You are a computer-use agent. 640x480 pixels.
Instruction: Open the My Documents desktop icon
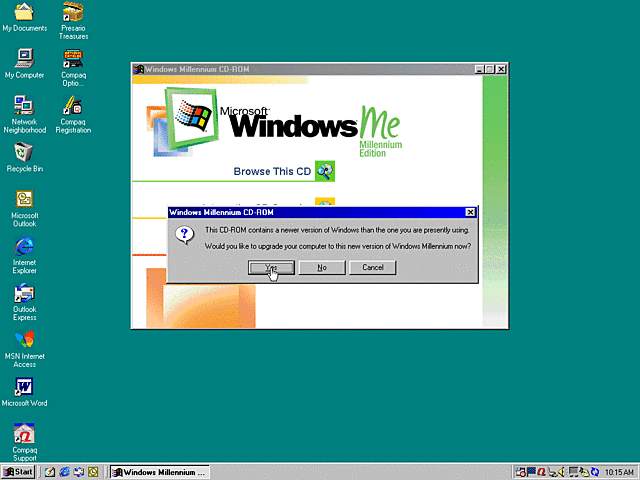24,17
